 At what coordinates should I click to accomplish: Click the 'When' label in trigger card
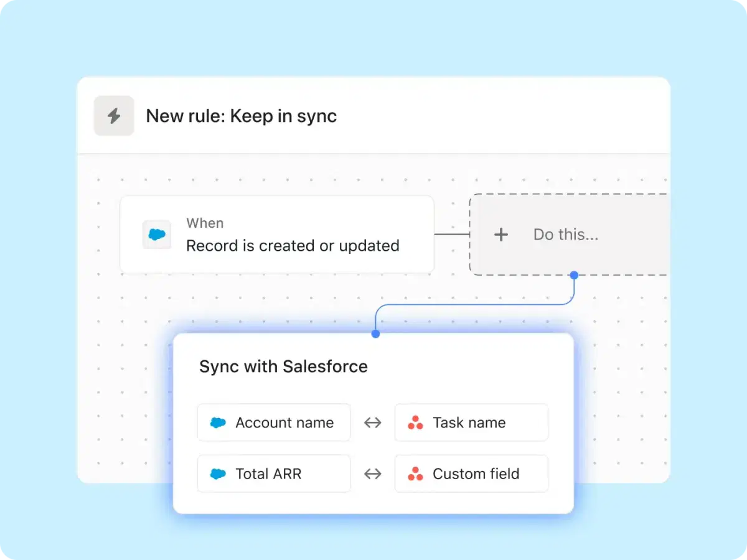(x=205, y=223)
